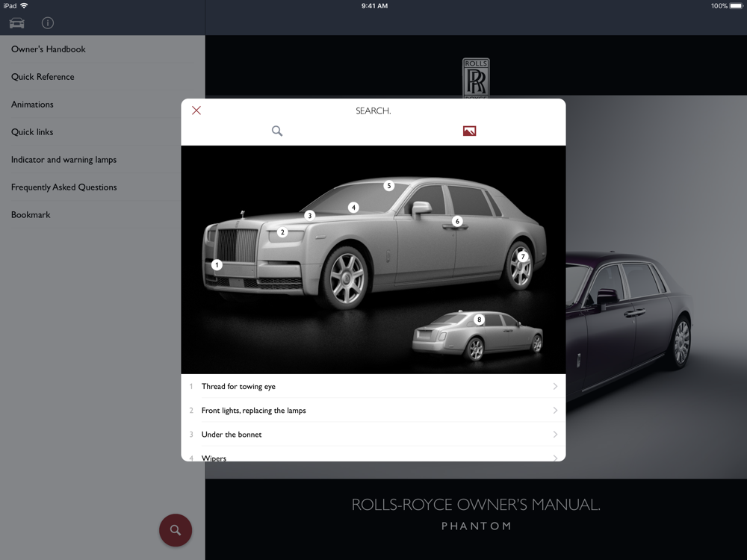Switch to the text search magnifier tab

tap(277, 131)
